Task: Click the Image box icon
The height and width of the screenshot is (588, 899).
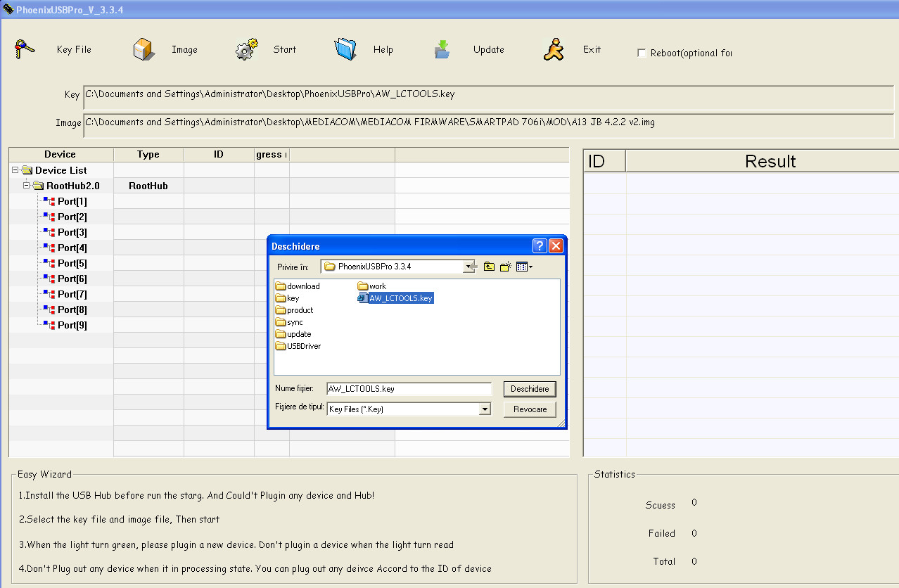Action: coord(144,50)
